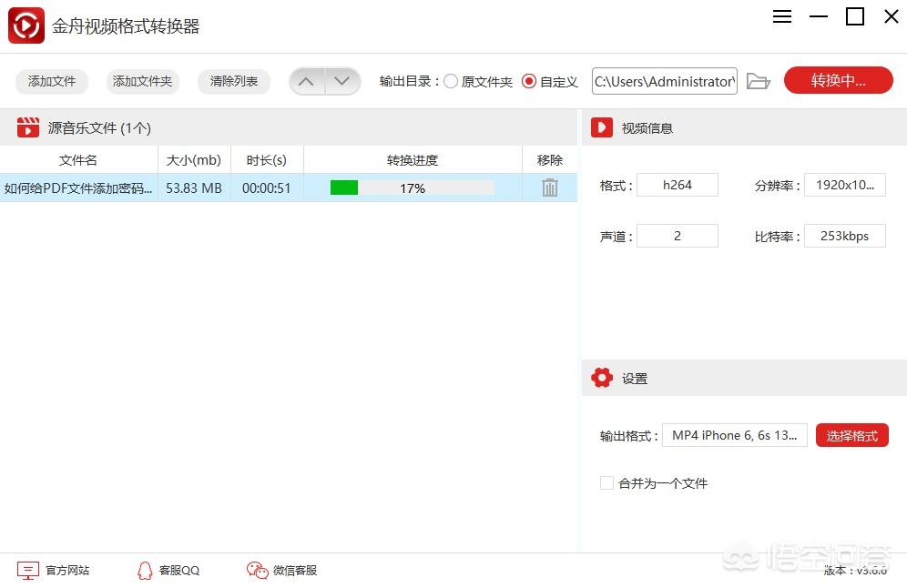907x588 pixels.
Task: Click the 添加文件夹 button
Action: [142, 82]
